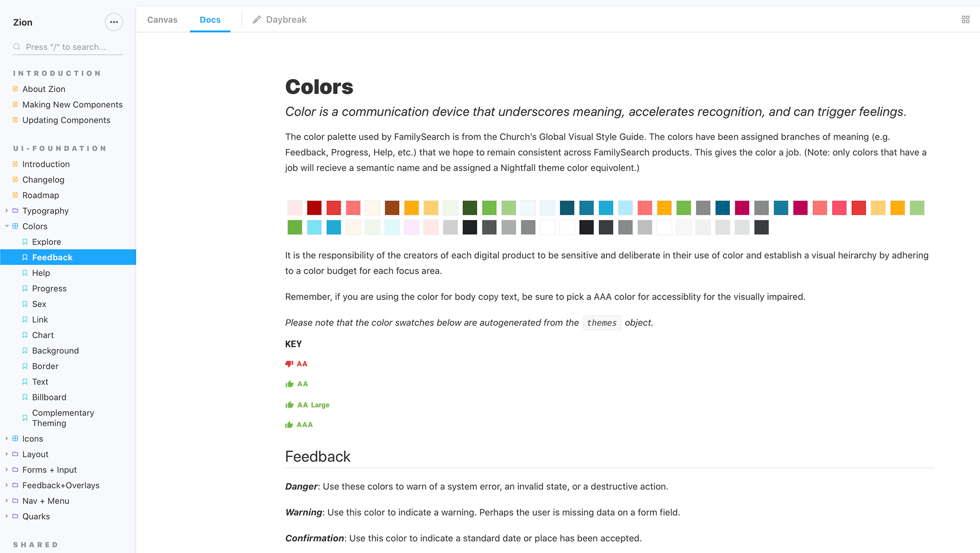Click the search magnifier icon in sidebar
The width and height of the screenshot is (980, 553).
click(x=17, y=47)
